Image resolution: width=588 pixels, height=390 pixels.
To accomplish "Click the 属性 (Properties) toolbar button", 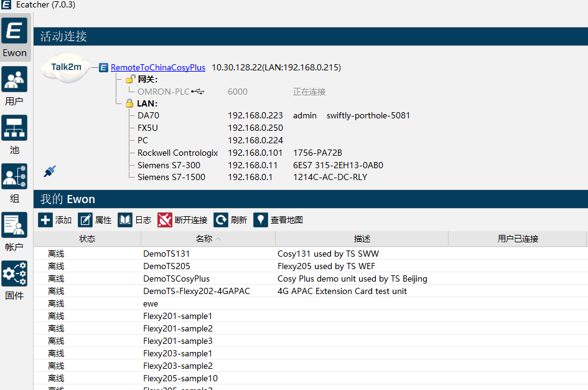I will [x=95, y=220].
